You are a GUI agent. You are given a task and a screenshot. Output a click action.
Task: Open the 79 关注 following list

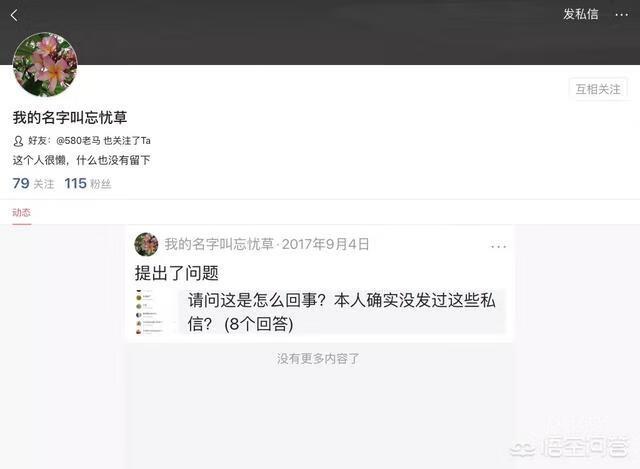(33, 184)
